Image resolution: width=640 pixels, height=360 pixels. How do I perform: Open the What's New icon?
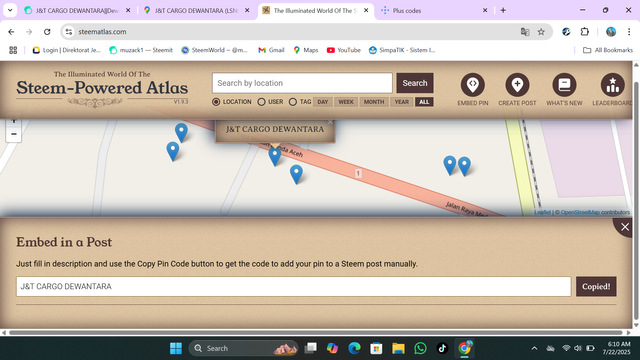[564, 89]
